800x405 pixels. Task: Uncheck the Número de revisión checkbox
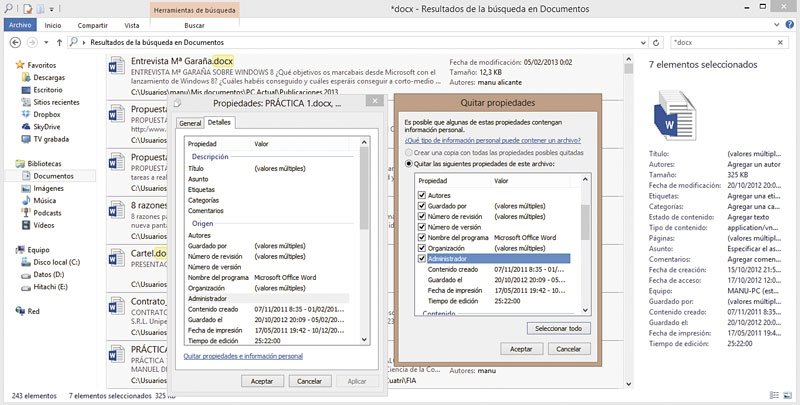421,216
